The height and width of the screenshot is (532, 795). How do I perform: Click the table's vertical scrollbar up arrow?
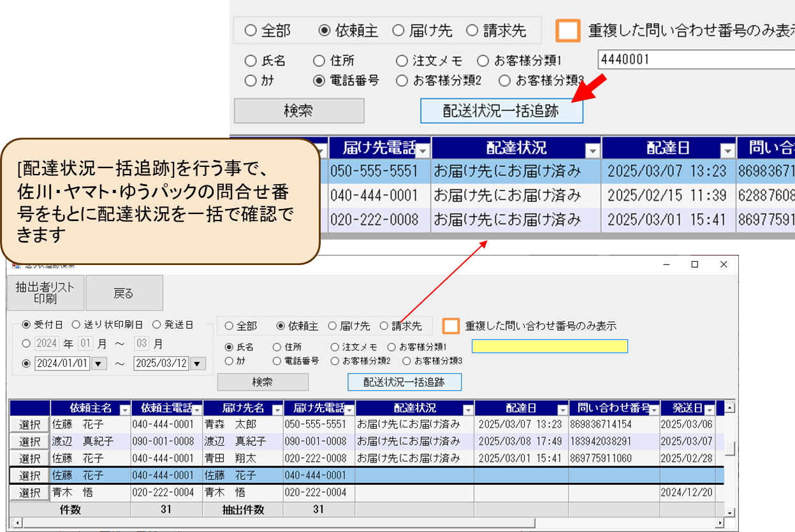click(730, 408)
